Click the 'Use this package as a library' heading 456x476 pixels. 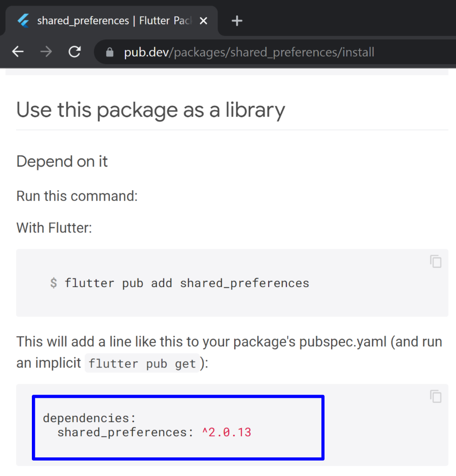(x=151, y=110)
